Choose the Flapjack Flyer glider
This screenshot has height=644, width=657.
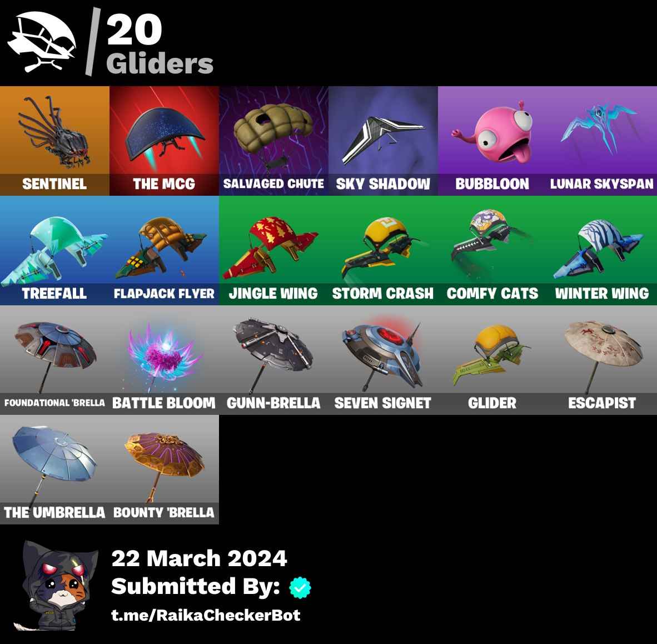coord(164,250)
